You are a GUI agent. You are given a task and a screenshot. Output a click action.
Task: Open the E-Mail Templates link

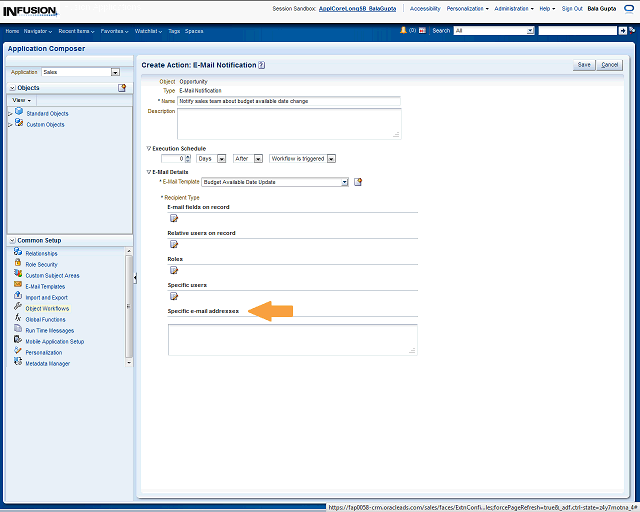[45, 286]
